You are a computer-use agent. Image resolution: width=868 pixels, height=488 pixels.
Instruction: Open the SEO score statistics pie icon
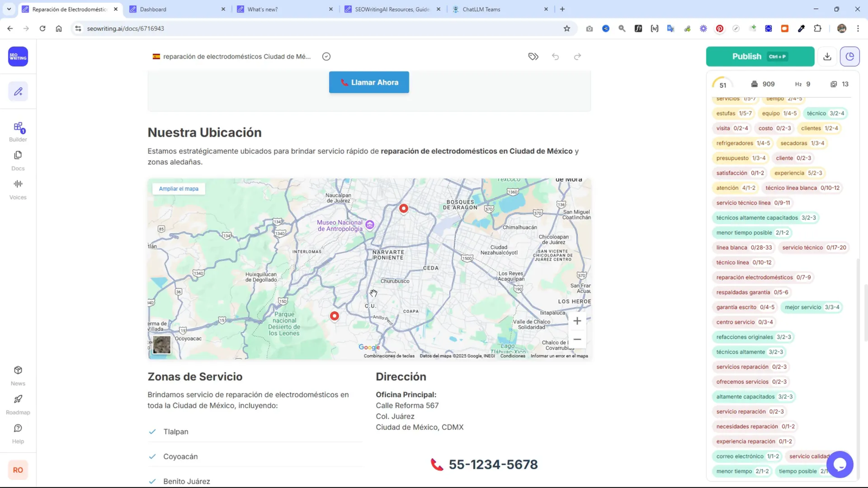(x=850, y=56)
